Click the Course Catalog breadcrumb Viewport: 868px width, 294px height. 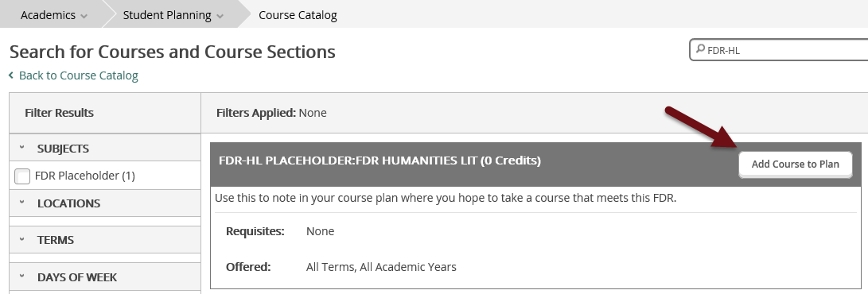298,15
